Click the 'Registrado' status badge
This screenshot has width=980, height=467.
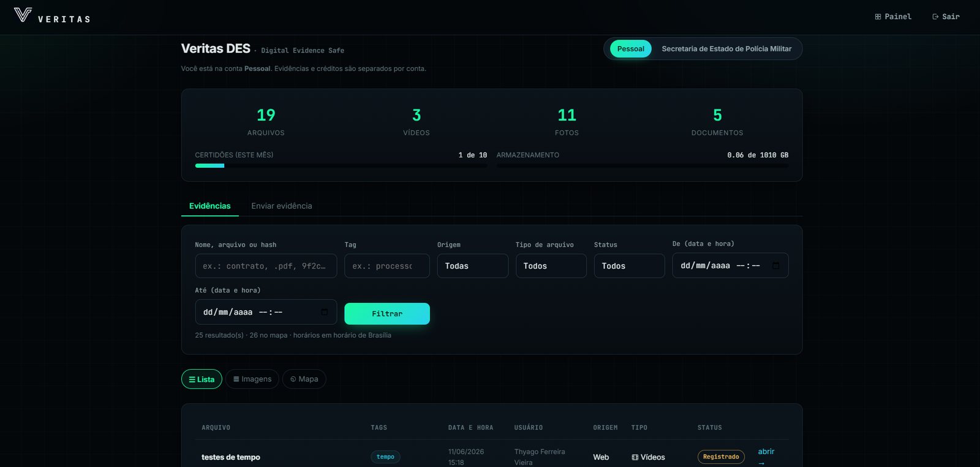[x=721, y=457]
